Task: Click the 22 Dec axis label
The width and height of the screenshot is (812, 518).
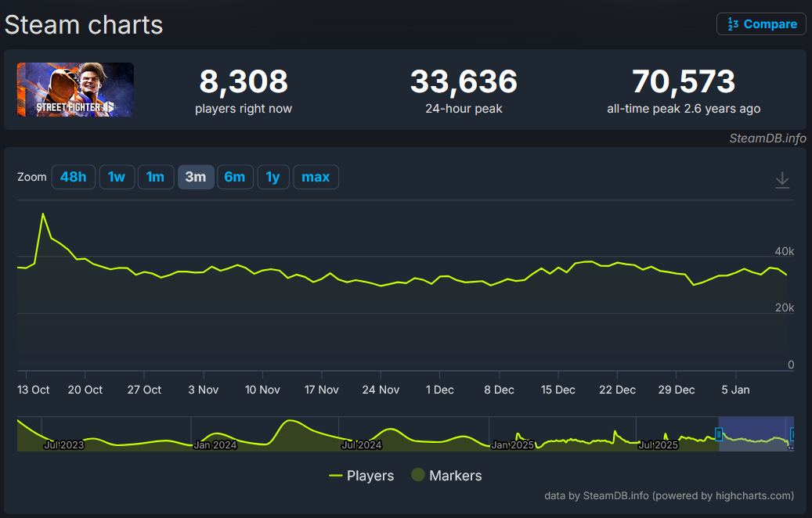Action: point(617,390)
